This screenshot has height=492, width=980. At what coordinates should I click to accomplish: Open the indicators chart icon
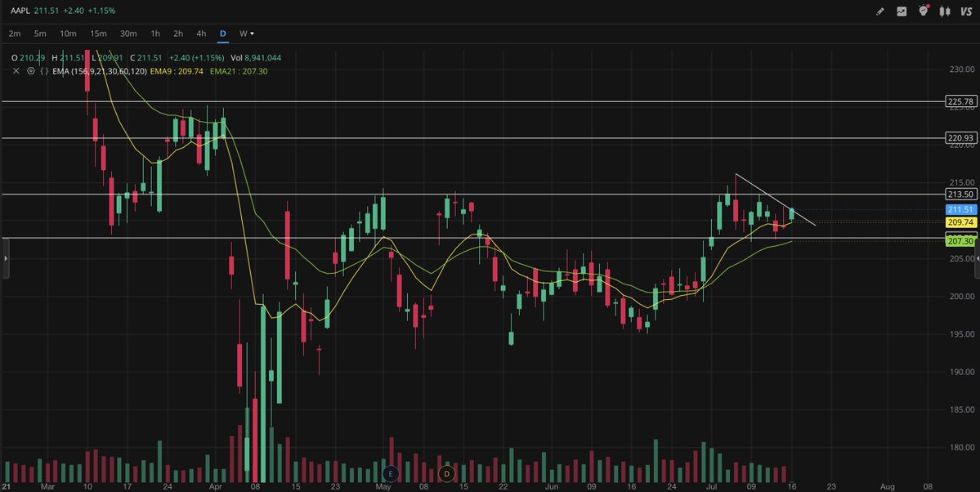[x=902, y=11]
